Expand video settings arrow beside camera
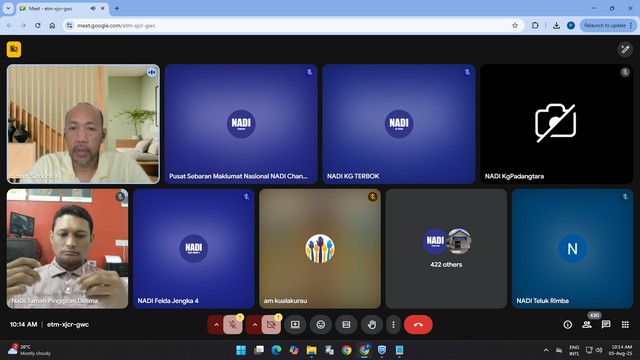640x360 pixels. (x=255, y=325)
